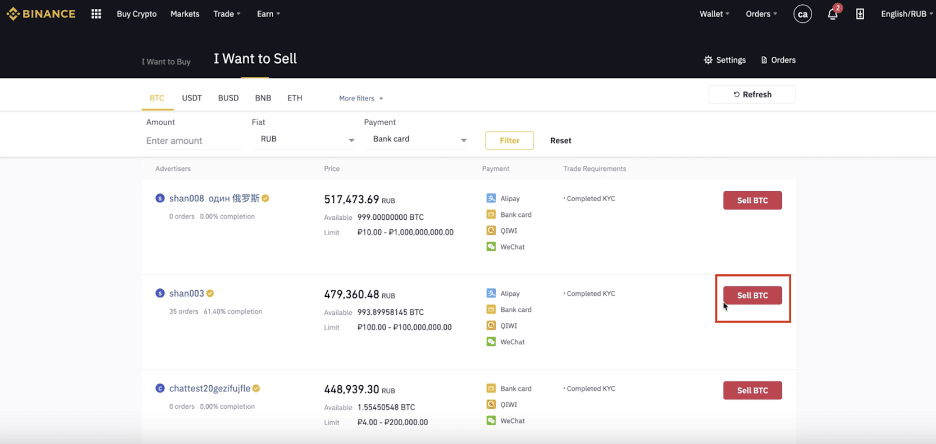Viewport: 936px width, 444px height.
Task: Click the Orders document icon in the subheader
Action: tap(764, 60)
